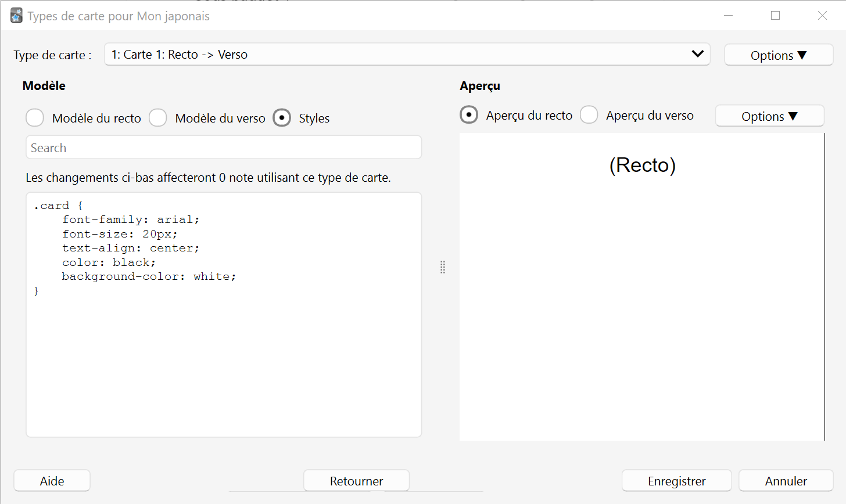Open help with the Aide button
The width and height of the screenshot is (846, 504).
[52, 481]
